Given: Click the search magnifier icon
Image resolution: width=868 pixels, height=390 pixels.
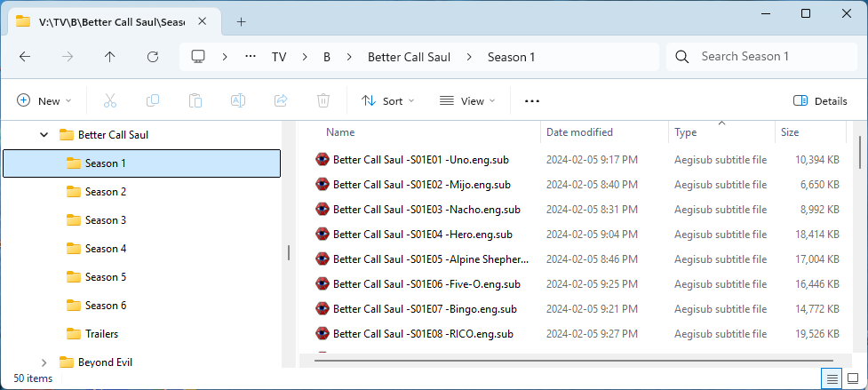Looking at the screenshot, I should click(682, 57).
